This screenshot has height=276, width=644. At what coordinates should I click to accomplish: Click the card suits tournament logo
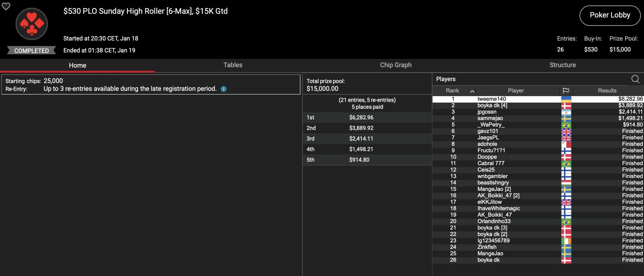click(32, 24)
